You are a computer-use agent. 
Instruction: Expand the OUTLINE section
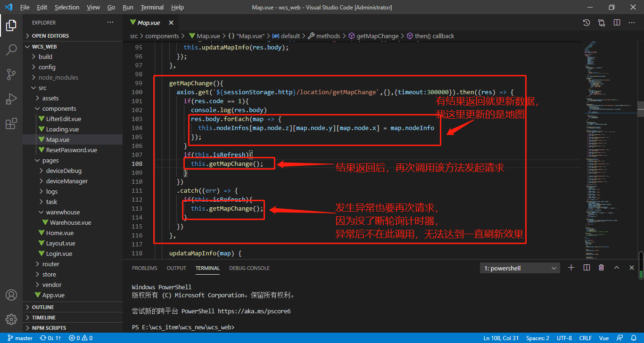[x=73, y=307]
